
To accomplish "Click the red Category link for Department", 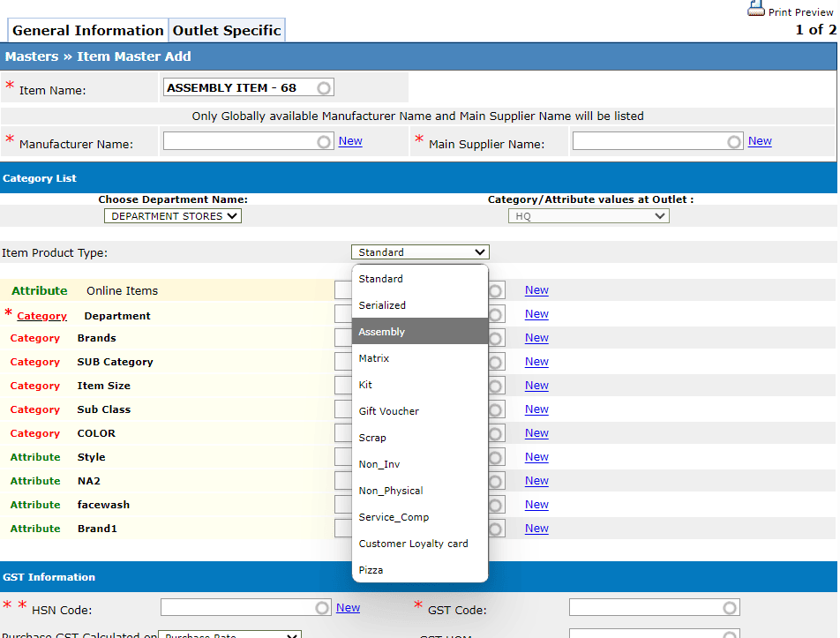I will [41, 316].
